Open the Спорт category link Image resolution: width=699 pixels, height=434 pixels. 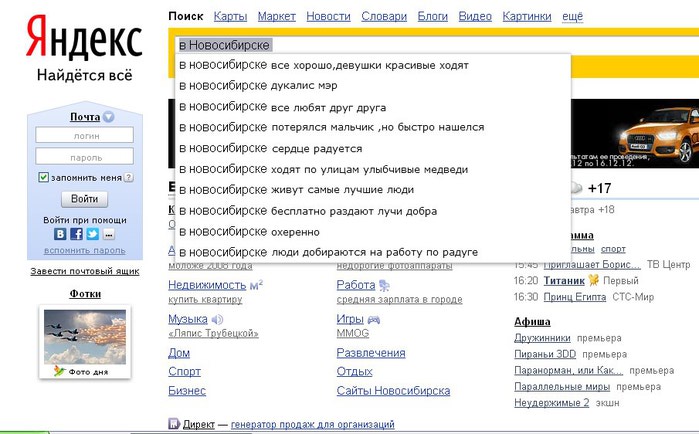(184, 372)
